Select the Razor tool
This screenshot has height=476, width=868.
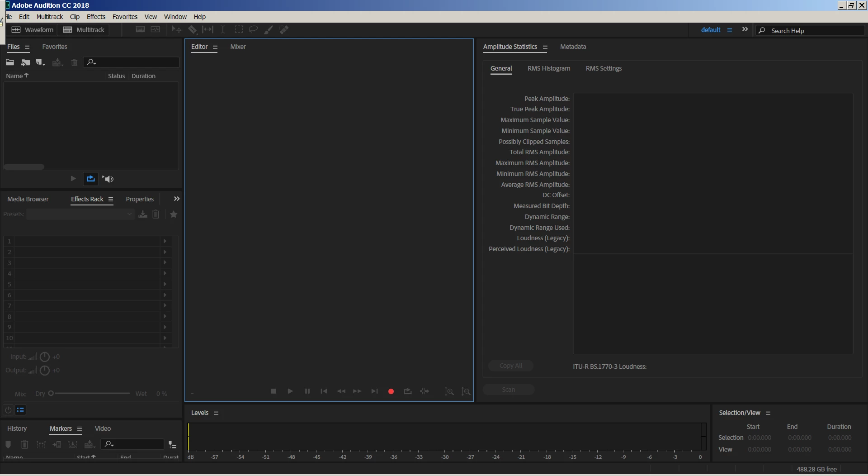192,30
